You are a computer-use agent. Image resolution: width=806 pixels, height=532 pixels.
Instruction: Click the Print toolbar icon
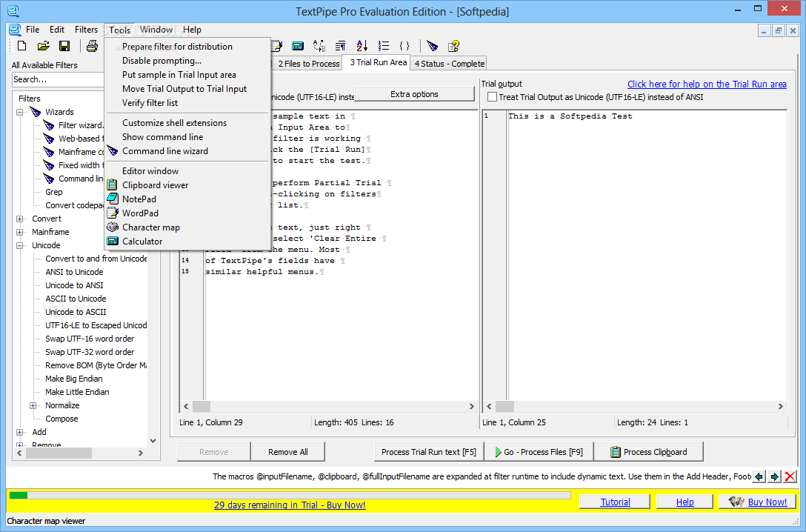click(x=92, y=46)
